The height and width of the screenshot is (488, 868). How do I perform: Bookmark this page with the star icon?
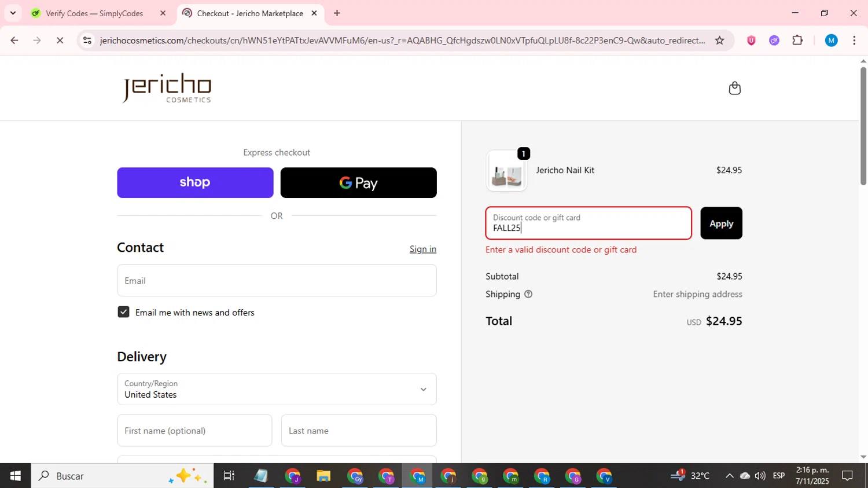[719, 40]
